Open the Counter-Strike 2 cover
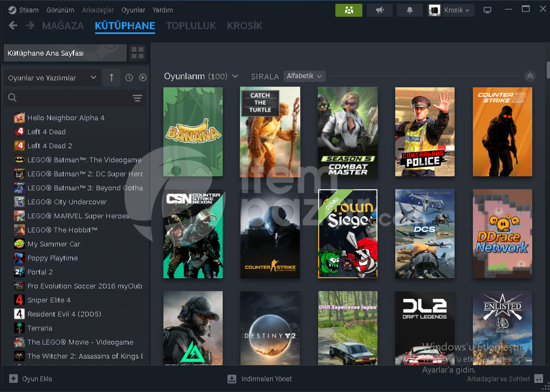 click(x=503, y=132)
